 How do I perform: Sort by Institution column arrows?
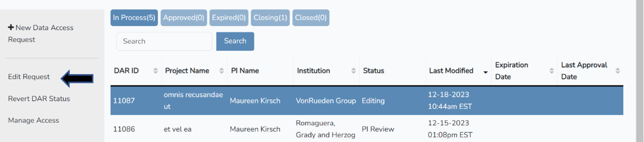(x=353, y=71)
